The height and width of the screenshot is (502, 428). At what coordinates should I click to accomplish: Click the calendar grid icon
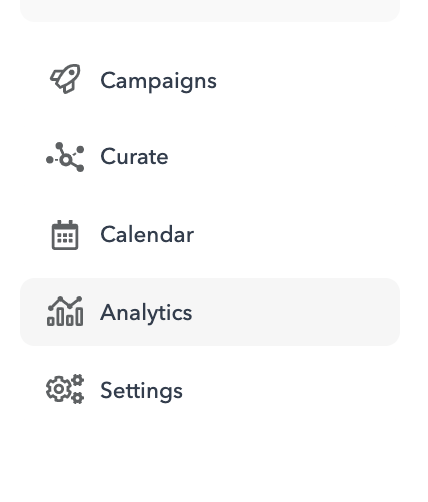[x=65, y=235]
